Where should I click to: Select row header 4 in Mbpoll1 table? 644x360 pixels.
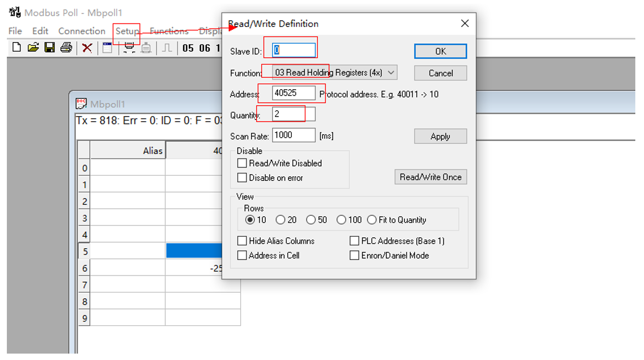point(84,235)
